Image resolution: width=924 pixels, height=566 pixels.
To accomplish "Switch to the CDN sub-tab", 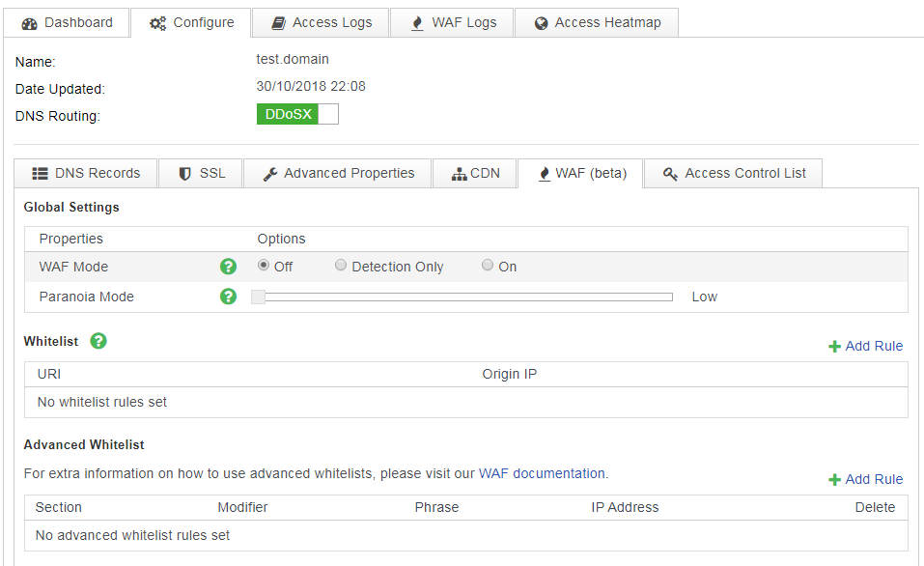I will pos(476,173).
